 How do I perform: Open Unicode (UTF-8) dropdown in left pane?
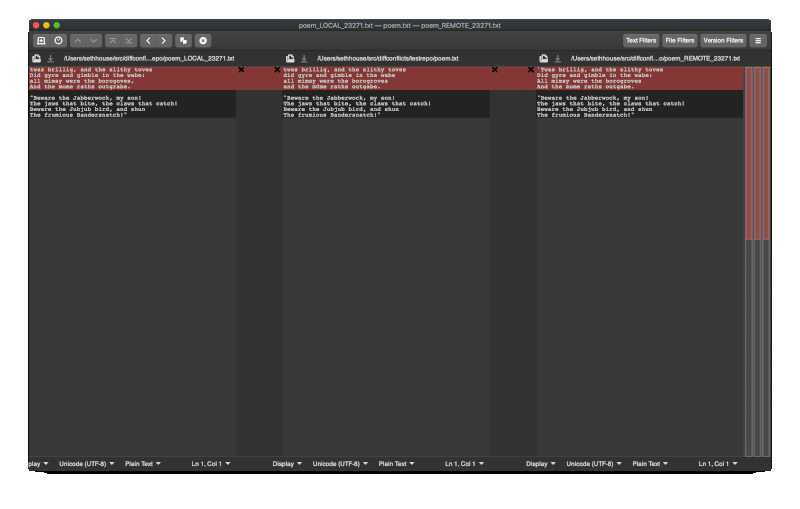pos(86,464)
